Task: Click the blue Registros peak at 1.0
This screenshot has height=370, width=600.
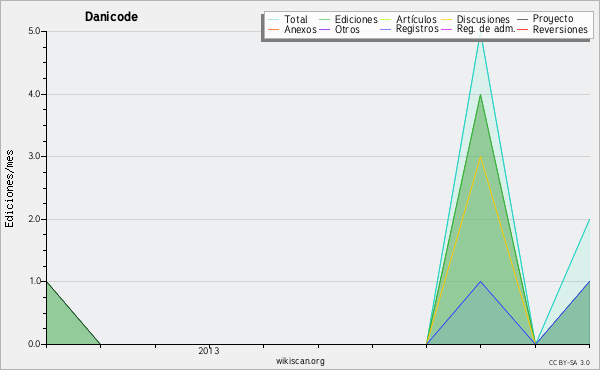Action: (x=481, y=282)
